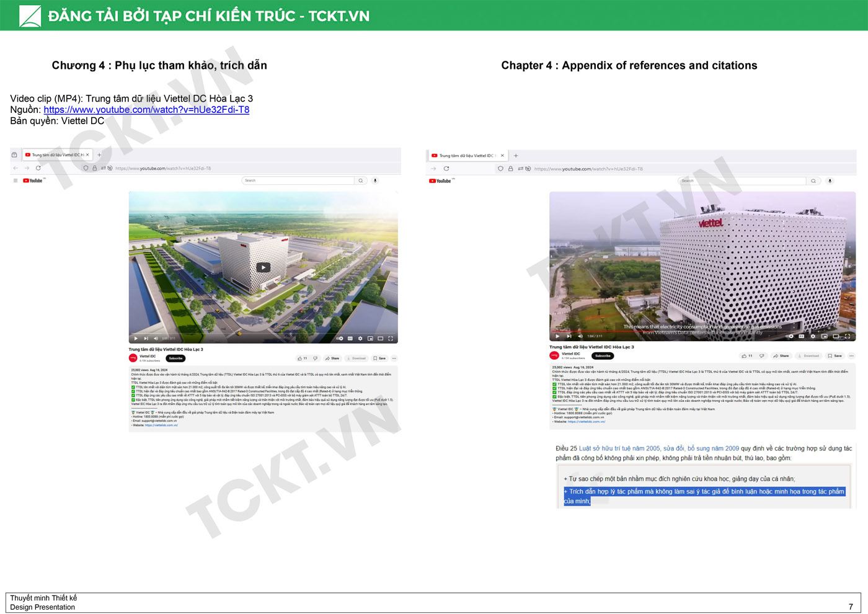Click the search magnifier in left screenshot
Screen dimensions: 868x614
[x=360, y=180]
